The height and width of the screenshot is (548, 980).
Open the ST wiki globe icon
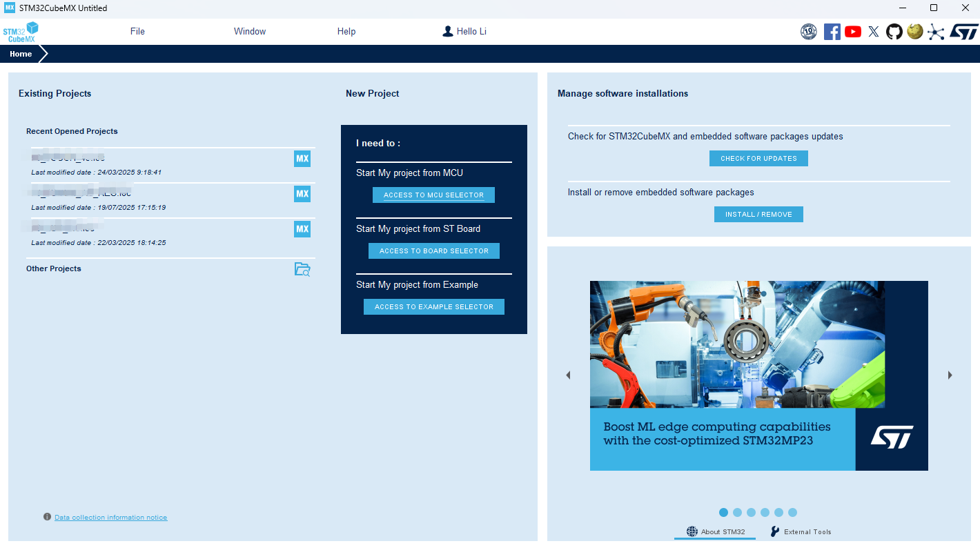click(915, 31)
